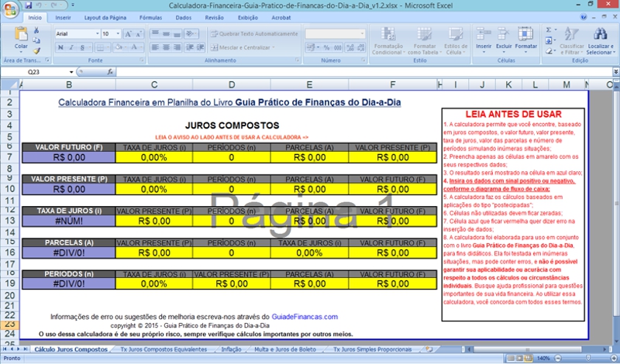Image resolution: width=620 pixels, height=364 pixels.
Task: Apply thousands separator (000) style
Action: point(337,47)
